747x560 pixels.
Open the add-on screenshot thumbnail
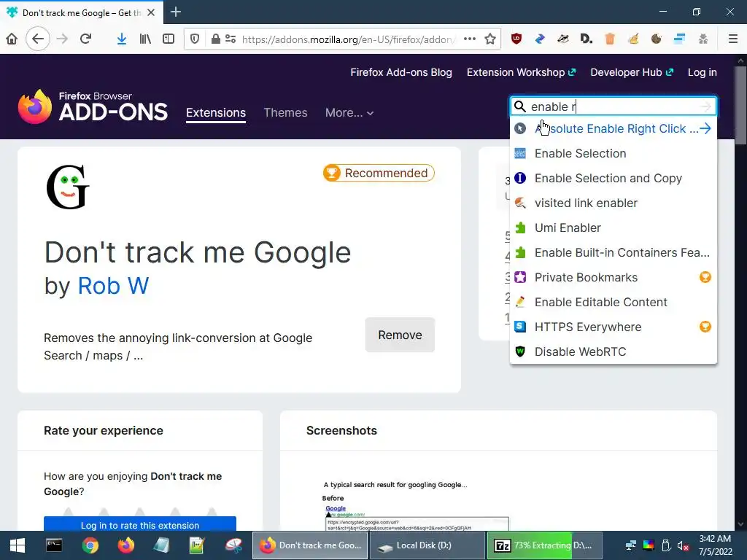[416, 504]
